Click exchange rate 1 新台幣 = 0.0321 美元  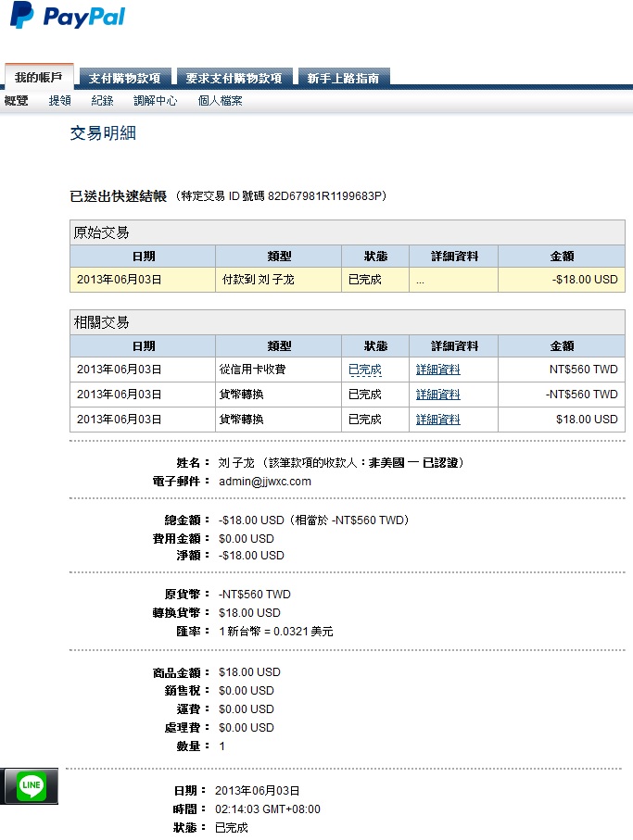[x=276, y=632]
